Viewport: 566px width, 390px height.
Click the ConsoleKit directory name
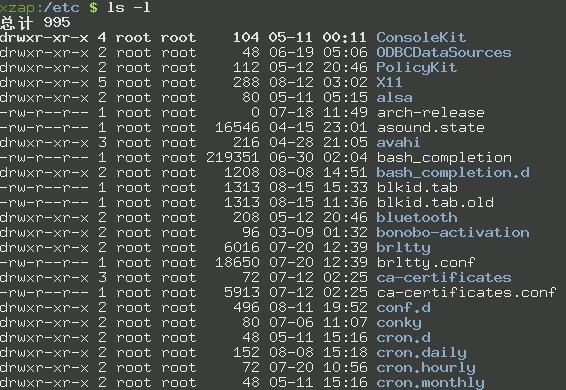421,38
